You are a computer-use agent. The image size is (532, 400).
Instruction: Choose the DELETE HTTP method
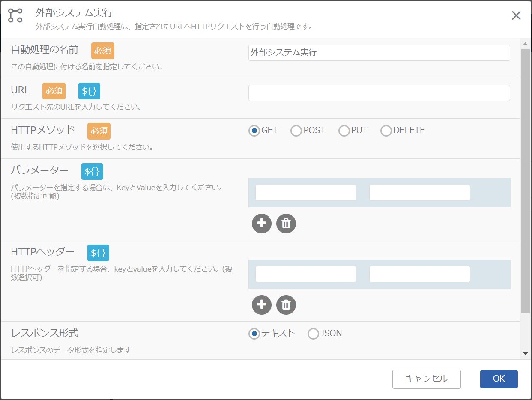pos(403,131)
